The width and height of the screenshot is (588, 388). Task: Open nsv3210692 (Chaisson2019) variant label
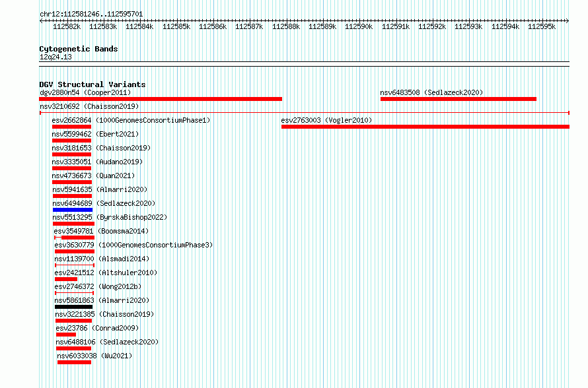[x=89, y=106]
